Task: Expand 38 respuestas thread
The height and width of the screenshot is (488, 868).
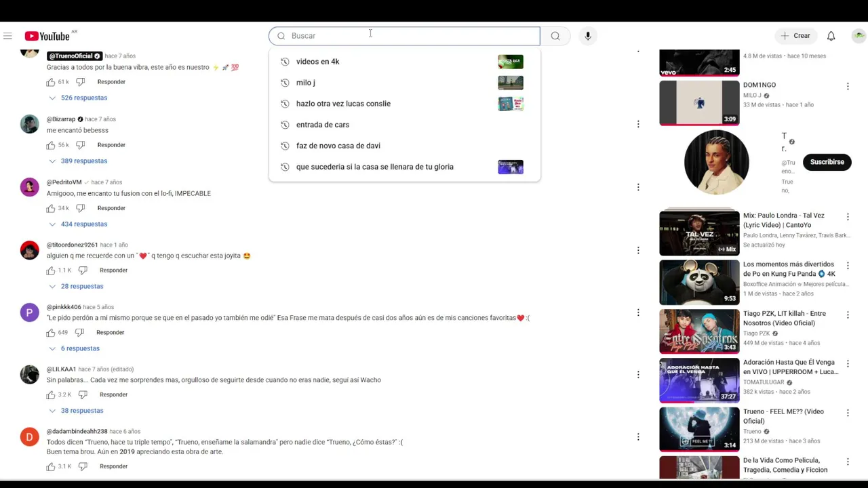Action: [x=75, y=411]
